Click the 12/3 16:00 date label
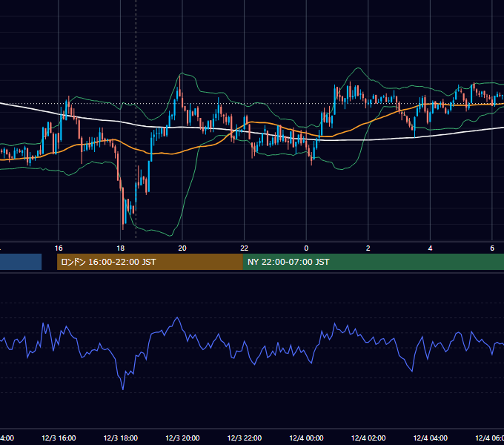The image size is (504, 445). (59, 438)
